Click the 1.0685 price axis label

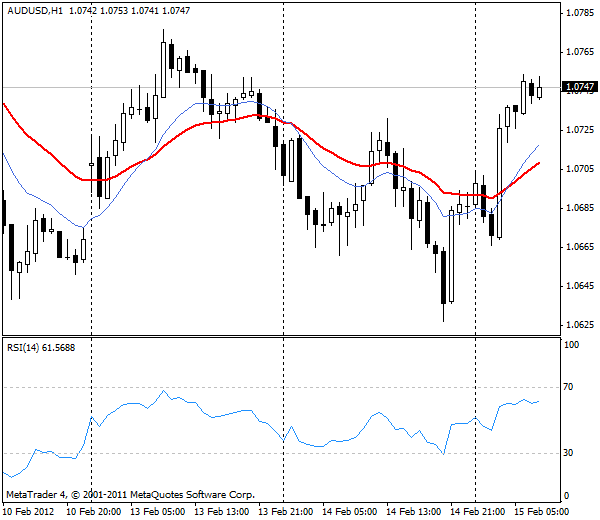pyautogui.click(x=580, y=208)
